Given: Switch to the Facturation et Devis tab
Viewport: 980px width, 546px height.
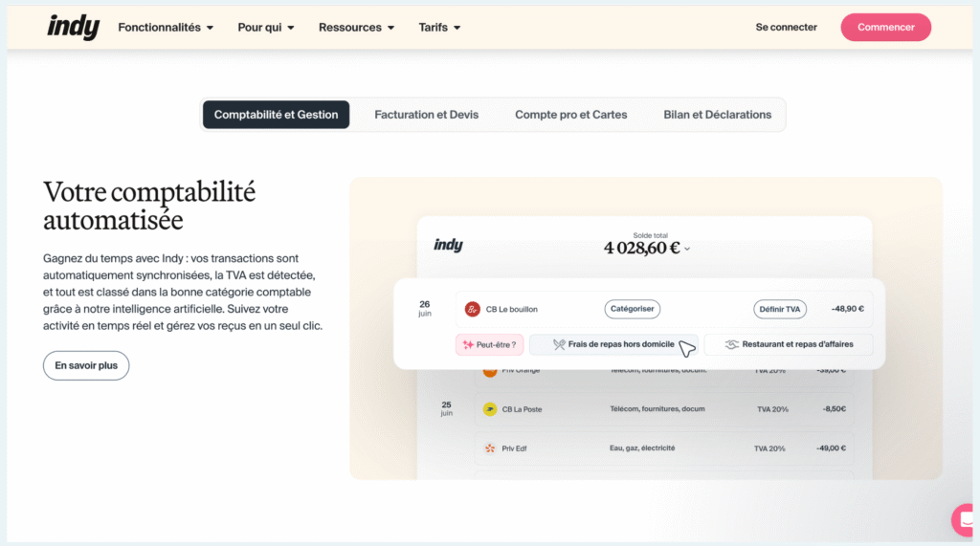Looking at the screenshot, I should coord(426,115).
